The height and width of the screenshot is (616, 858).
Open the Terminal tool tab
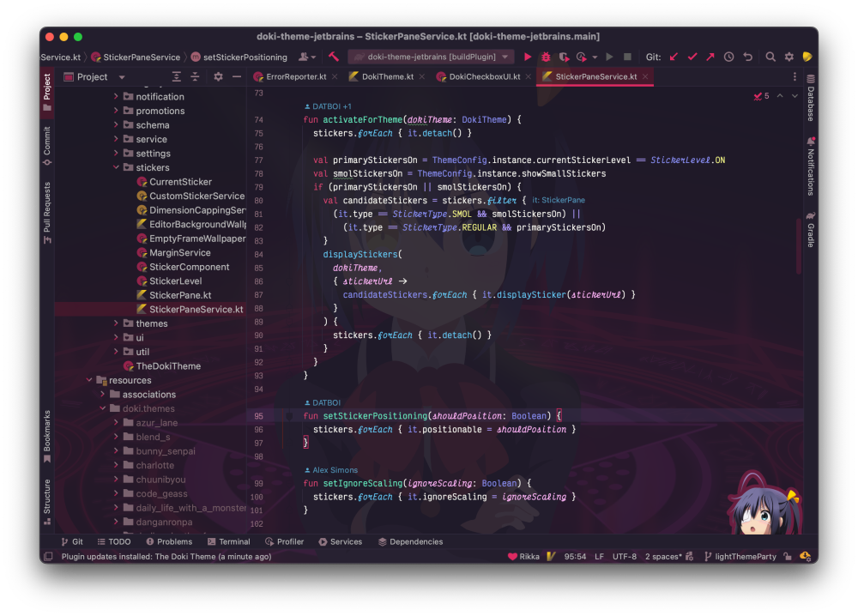pos(229,541)
